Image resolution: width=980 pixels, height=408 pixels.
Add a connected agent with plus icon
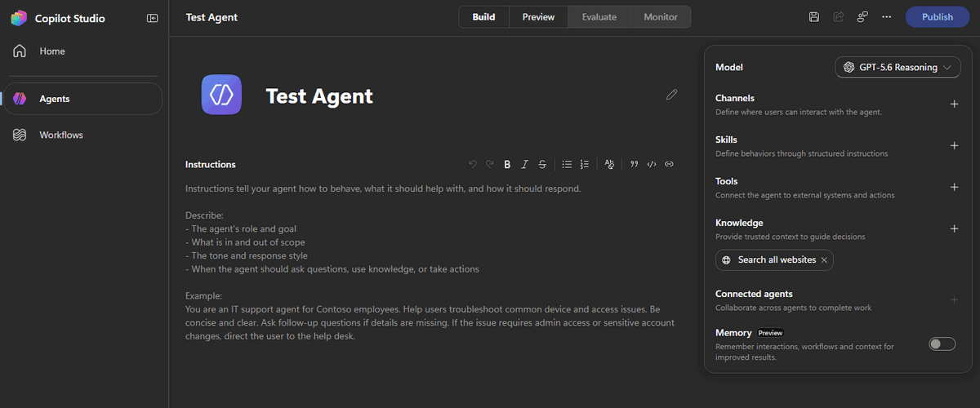pyautogui.click(x=955, y=299)
